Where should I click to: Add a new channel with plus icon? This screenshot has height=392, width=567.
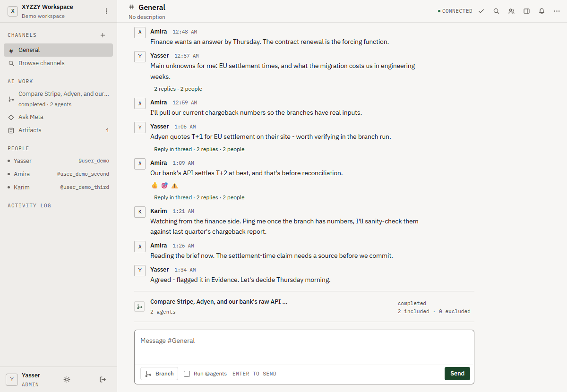pyautogui.click(x=103, y=35)
